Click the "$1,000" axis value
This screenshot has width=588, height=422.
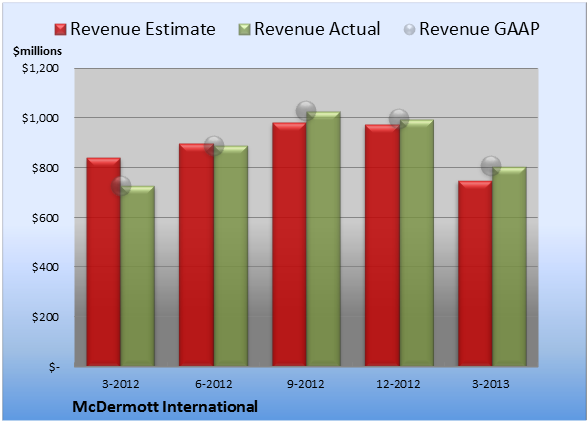point(40,118)
